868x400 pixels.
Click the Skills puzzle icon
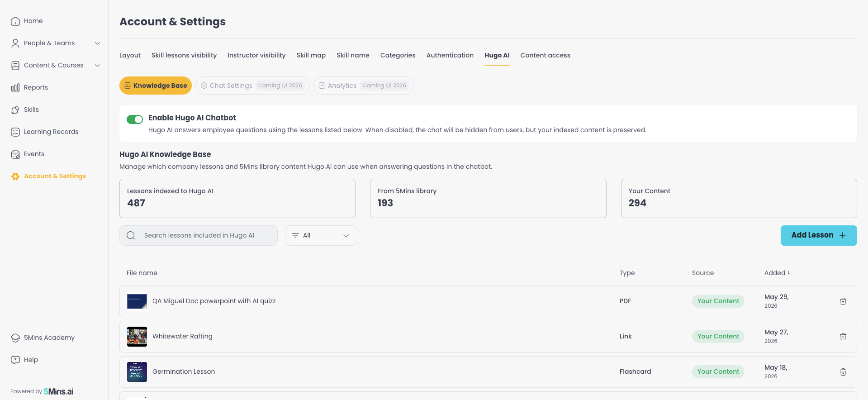(x=15, y=110)
